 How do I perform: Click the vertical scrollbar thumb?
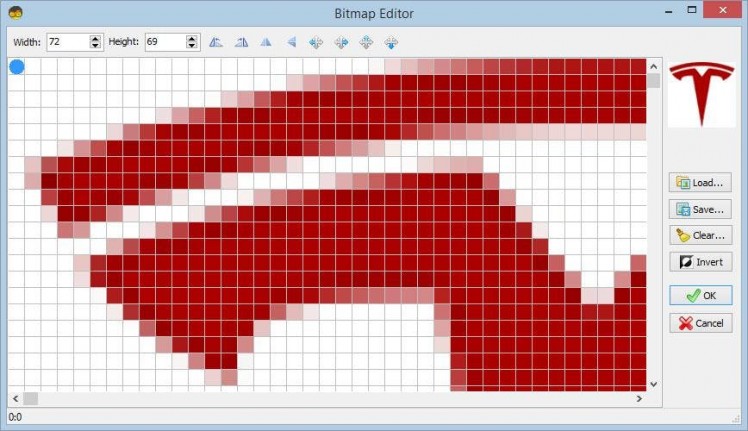click(x=654, y=81)
